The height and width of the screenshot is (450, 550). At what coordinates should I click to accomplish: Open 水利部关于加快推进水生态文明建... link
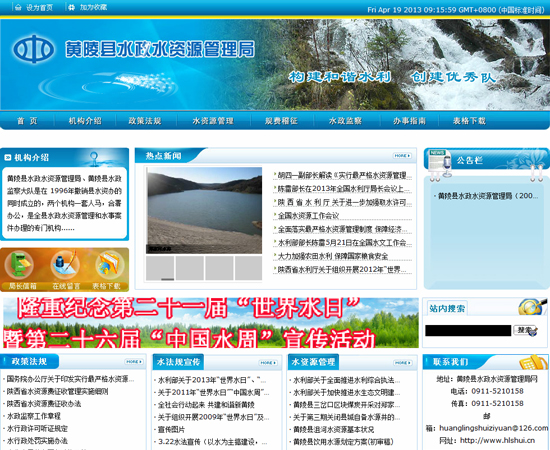347,392
